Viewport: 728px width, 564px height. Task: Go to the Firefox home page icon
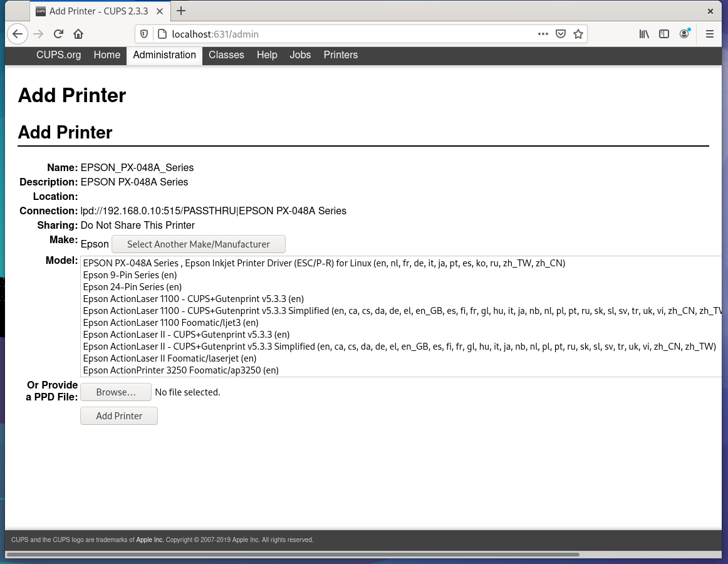click(78, 34)
